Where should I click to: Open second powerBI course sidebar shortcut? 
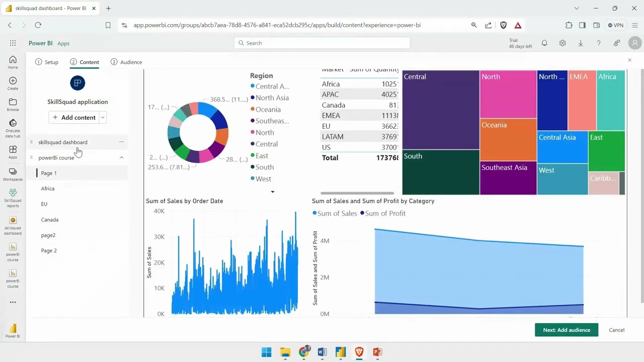coord(13,279)
